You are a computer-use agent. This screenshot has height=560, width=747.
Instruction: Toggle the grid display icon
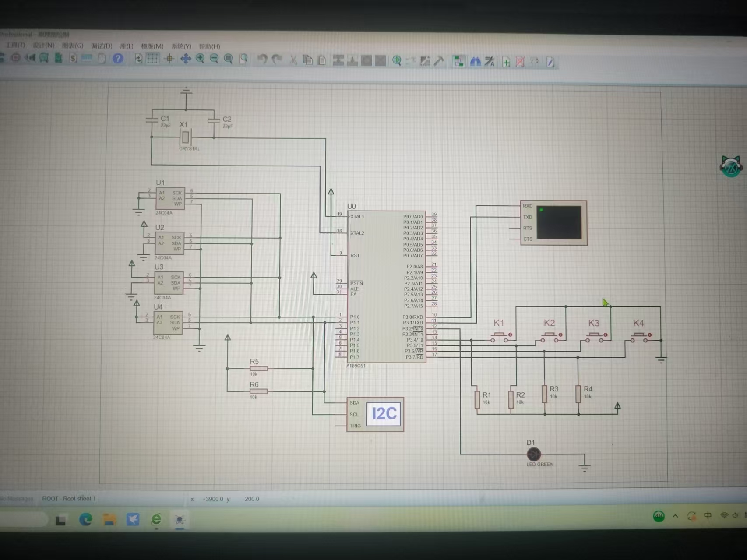pyautogui.click(x=153, y=59)
